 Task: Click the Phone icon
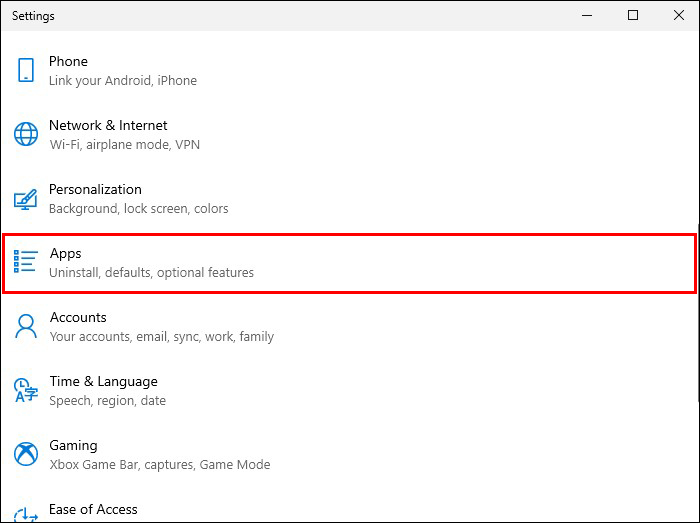(x=26, y=70)
